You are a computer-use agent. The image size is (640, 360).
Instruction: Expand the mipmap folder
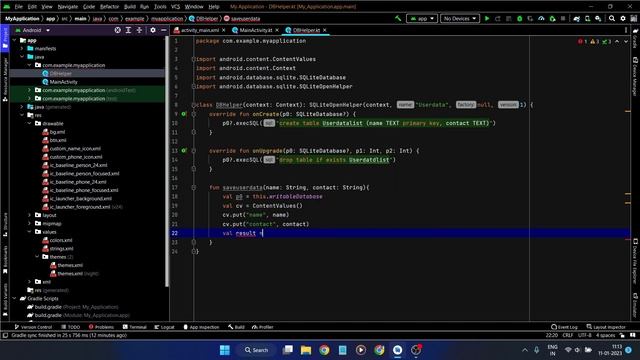29,223
